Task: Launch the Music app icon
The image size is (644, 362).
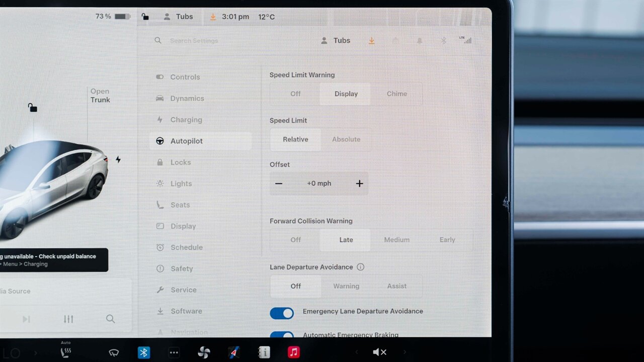Action: [294, 352]
